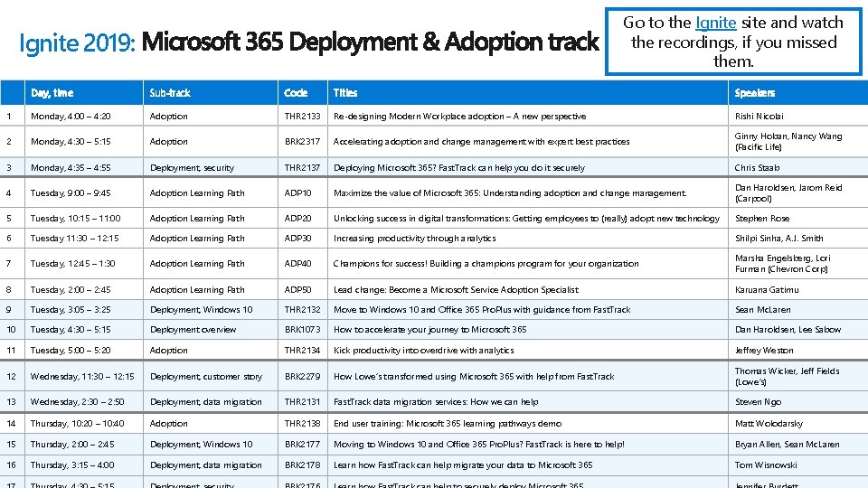Click speakers Shilpi Sinha, A.J. Smith
The width and height of the screenshot is (868, 488).
pos(778,239)
